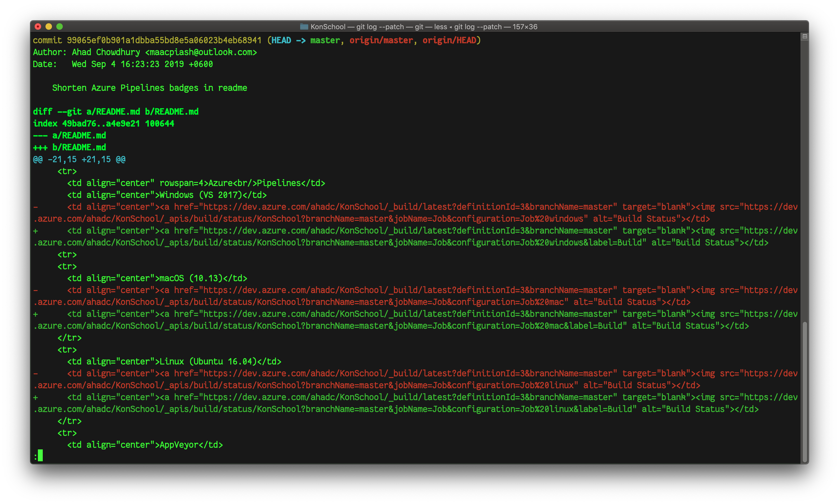
Task: Click the split pane icon above the scrollbar
Action: 805,36
